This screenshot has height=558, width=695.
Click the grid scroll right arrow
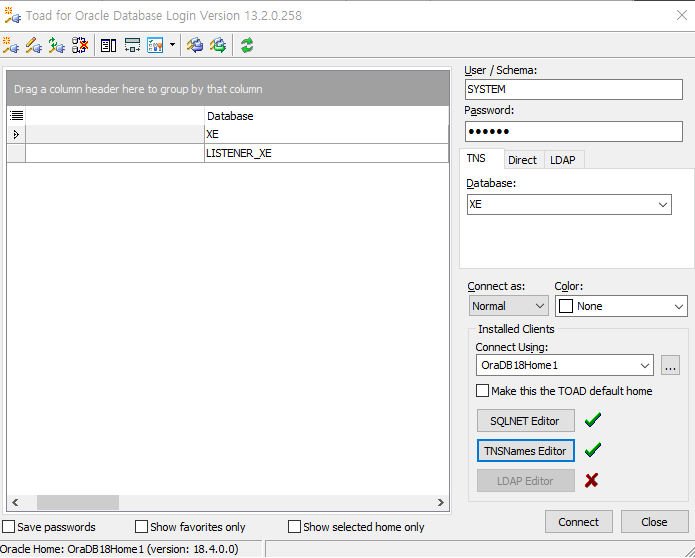pyautogui.click(x=441, y=503)
